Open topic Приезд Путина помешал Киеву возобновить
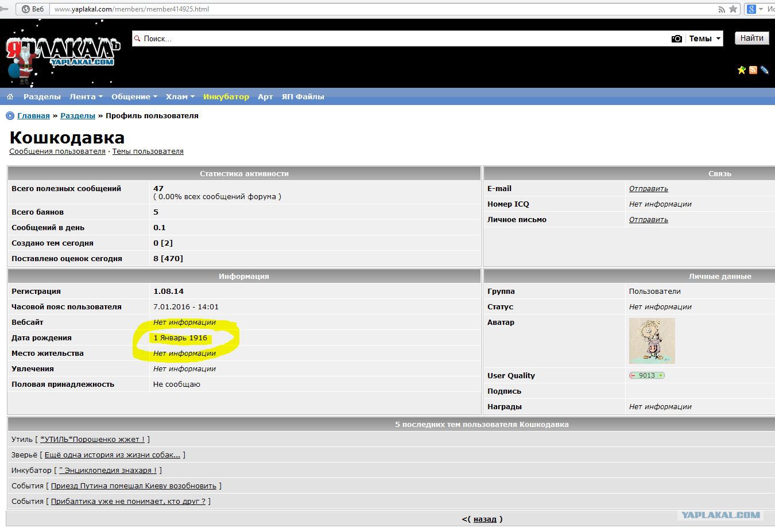Viewport: 775px width, 532px height. 134,486
